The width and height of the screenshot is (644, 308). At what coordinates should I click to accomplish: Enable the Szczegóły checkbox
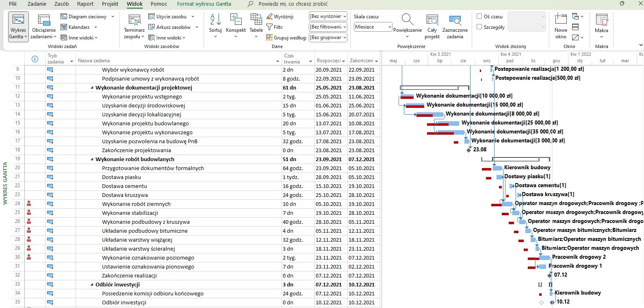coord(479,27)
